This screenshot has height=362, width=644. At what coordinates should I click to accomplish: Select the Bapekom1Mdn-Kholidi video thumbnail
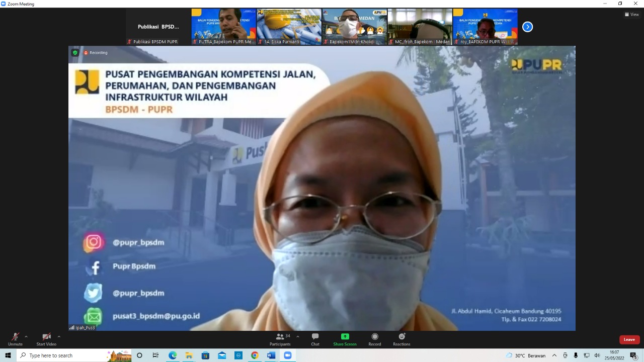[x=354, y=27]
